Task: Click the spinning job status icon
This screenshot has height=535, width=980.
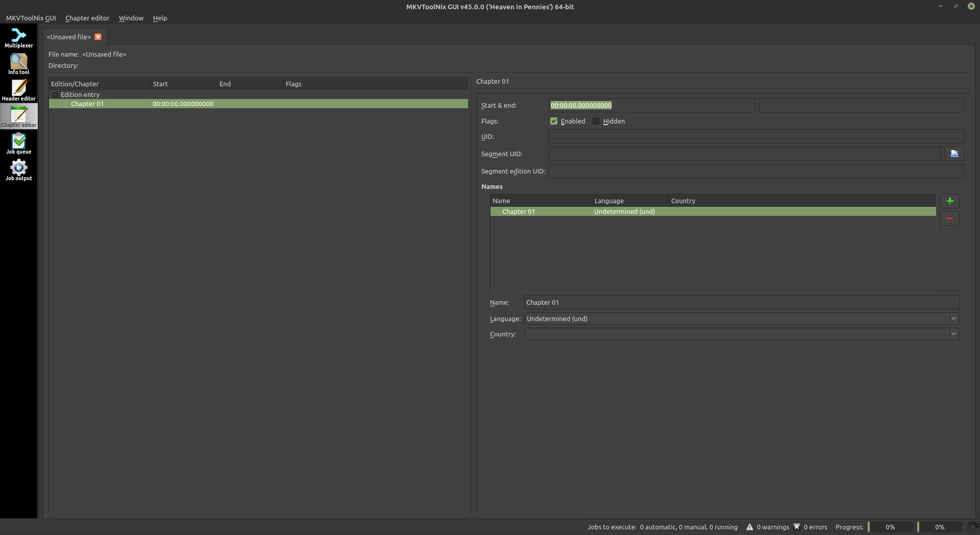Action: (973, 527)
